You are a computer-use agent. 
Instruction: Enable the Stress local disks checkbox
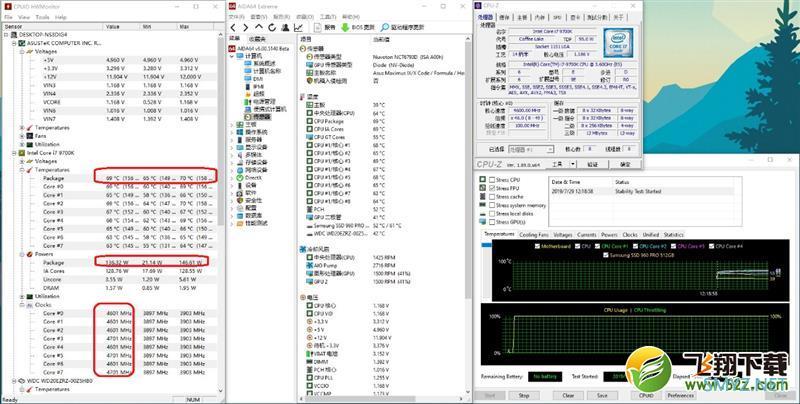coord(492,214)
